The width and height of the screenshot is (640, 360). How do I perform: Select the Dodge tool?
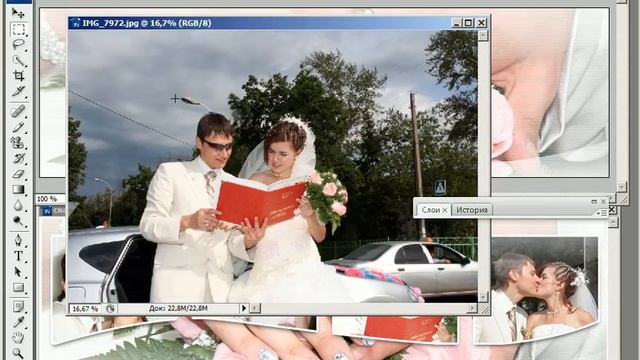click(x=18, y=221)
